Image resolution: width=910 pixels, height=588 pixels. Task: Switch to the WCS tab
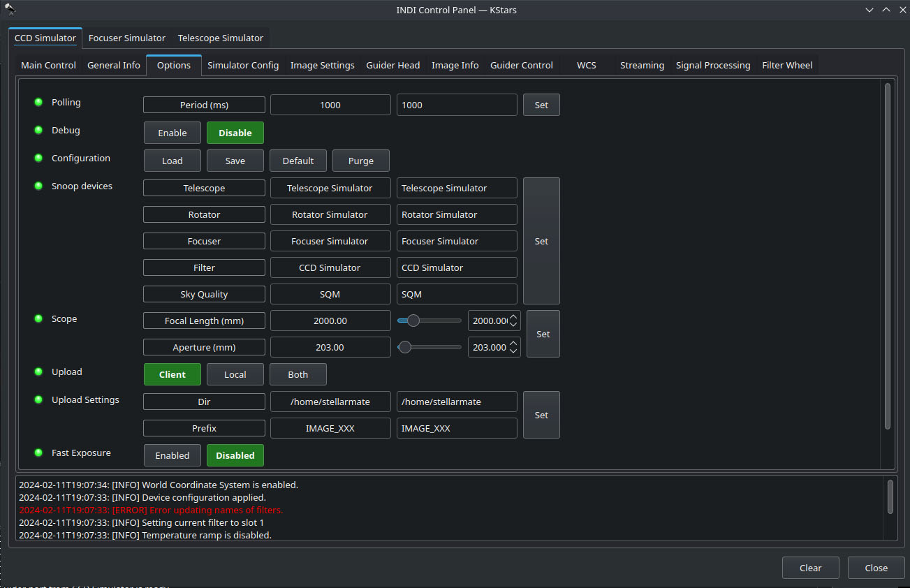coord(587,65)
